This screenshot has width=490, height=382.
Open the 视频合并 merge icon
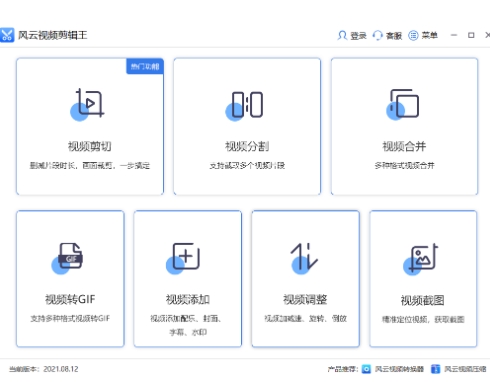(x=402, y=104)
